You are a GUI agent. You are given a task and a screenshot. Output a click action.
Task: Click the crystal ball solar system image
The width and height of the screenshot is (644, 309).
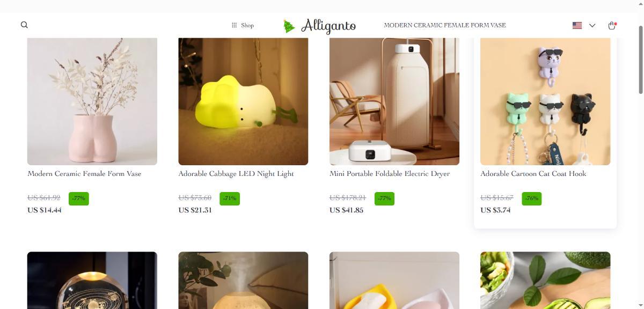click(92, 280)
